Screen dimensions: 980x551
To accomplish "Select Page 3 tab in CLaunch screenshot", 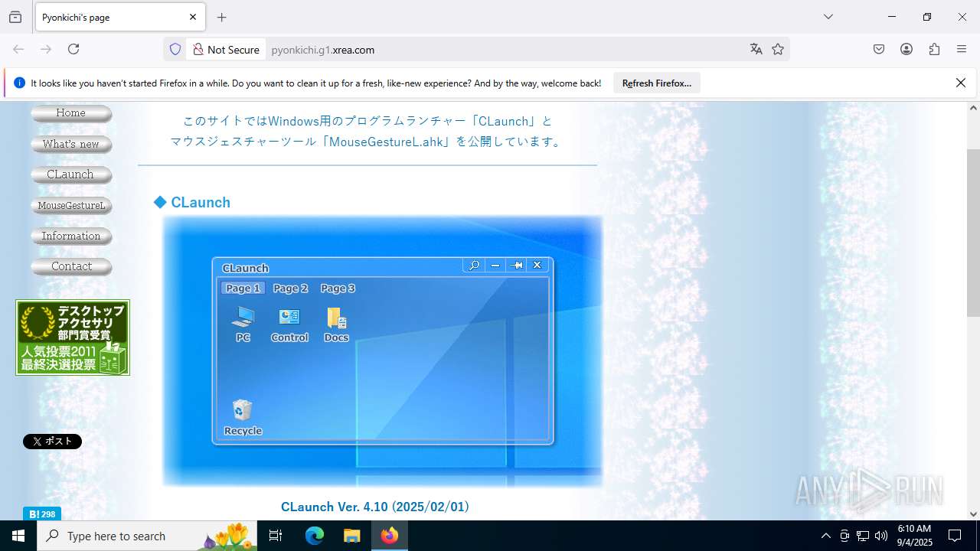I will tap(338, 289).
